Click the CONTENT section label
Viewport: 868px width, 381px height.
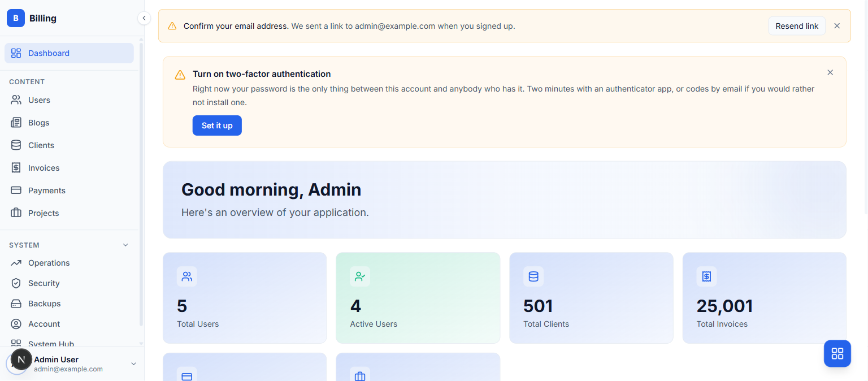tap(27, 82)
